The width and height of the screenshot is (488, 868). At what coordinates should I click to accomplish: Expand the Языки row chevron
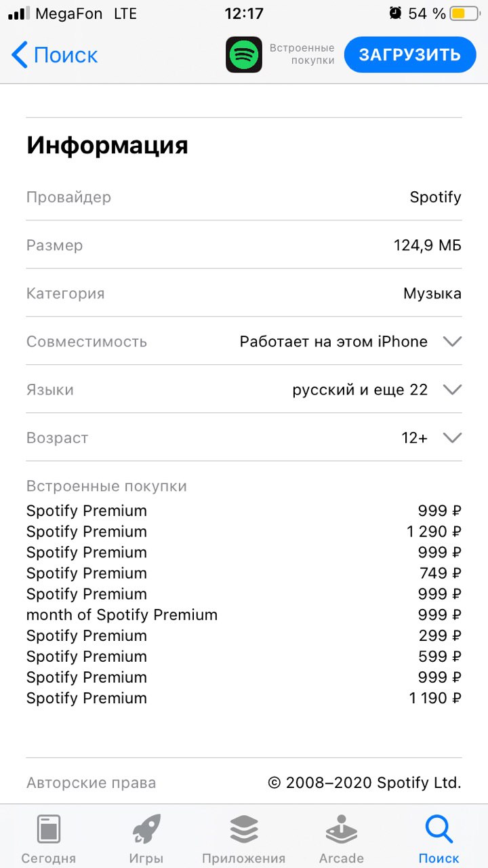452,390
